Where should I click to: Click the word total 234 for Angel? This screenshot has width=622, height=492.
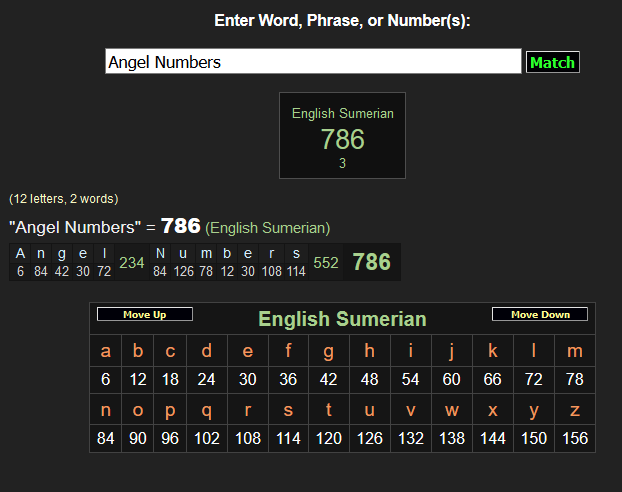131,262
